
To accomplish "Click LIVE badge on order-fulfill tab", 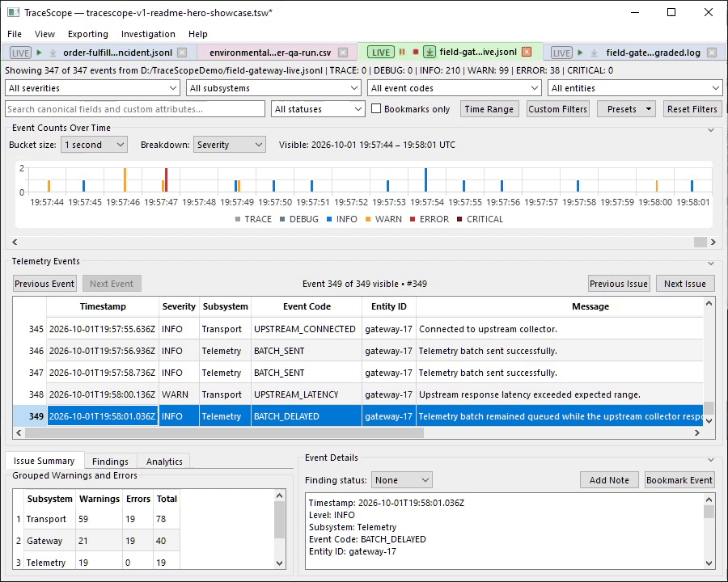I will (20, 53).
